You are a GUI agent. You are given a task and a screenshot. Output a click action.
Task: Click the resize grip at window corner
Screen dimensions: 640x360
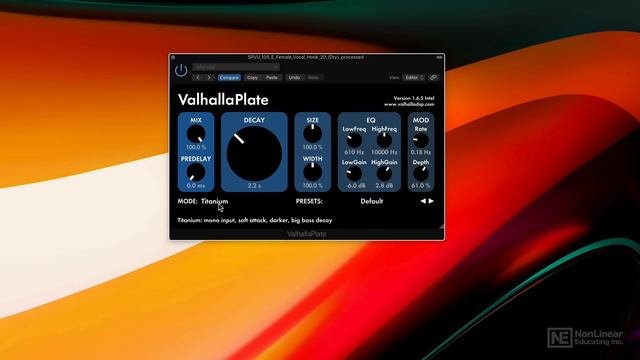441,227
